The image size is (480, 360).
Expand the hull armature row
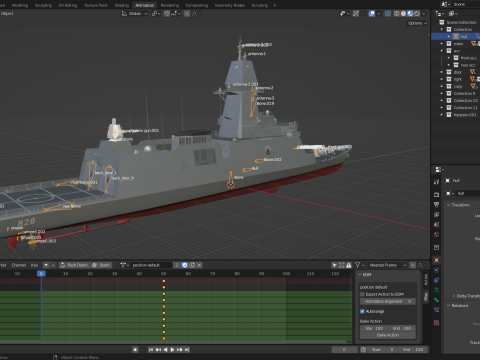click(x=449, y=36)
